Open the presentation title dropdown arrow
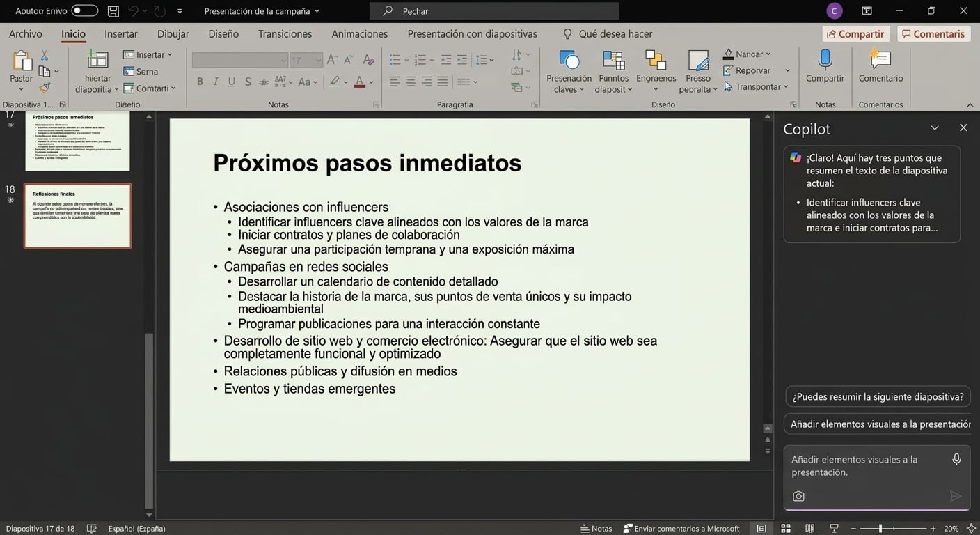This screenshot has width=980, height=535. point(317,11)
